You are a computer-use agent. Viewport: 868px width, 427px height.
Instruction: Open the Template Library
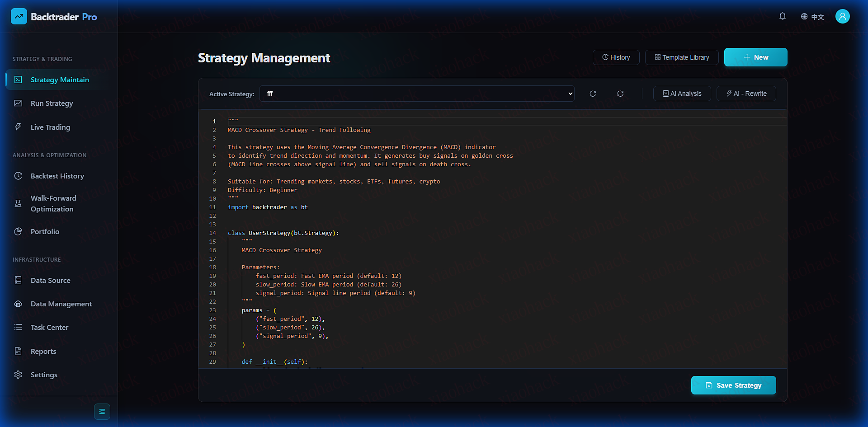coord(682,57)
